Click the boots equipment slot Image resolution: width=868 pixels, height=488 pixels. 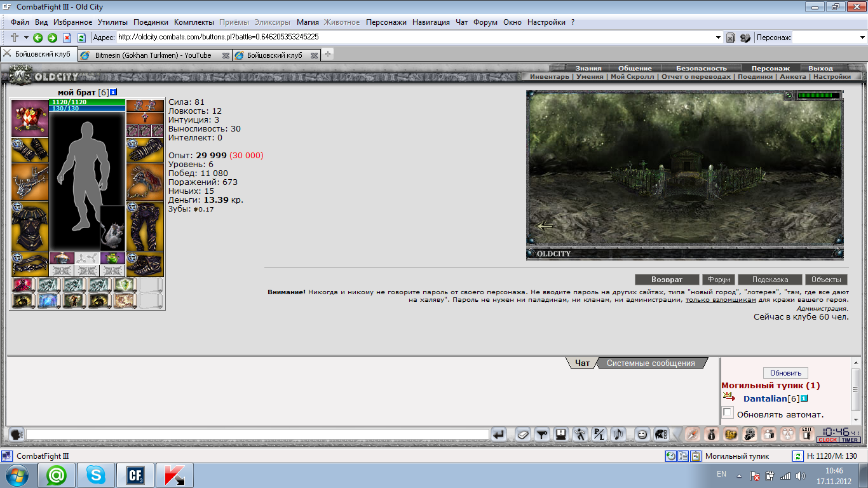[x=144, y=264]
